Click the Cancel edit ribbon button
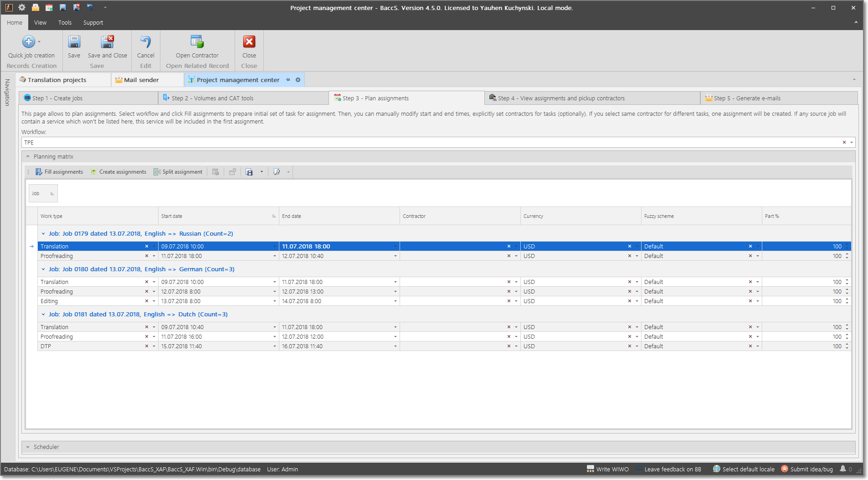868x480 pixels. pyautogui.click(x=145, y=47)
